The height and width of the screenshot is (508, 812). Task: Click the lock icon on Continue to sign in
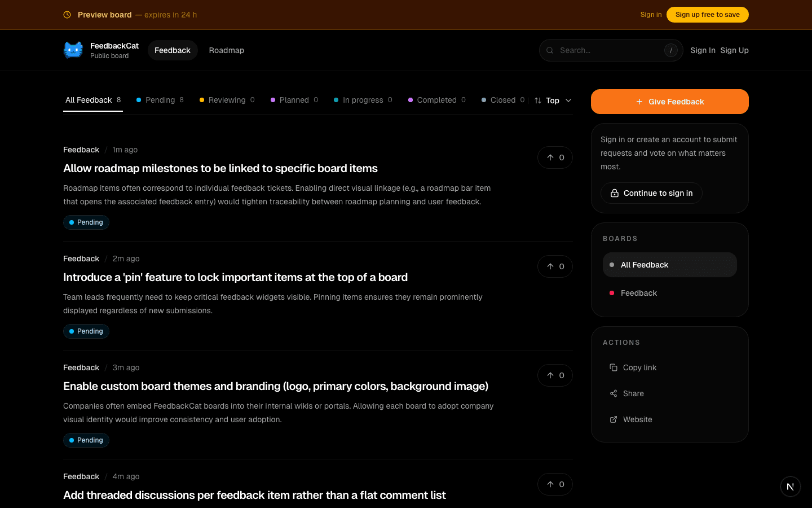[x=614, y=193]
